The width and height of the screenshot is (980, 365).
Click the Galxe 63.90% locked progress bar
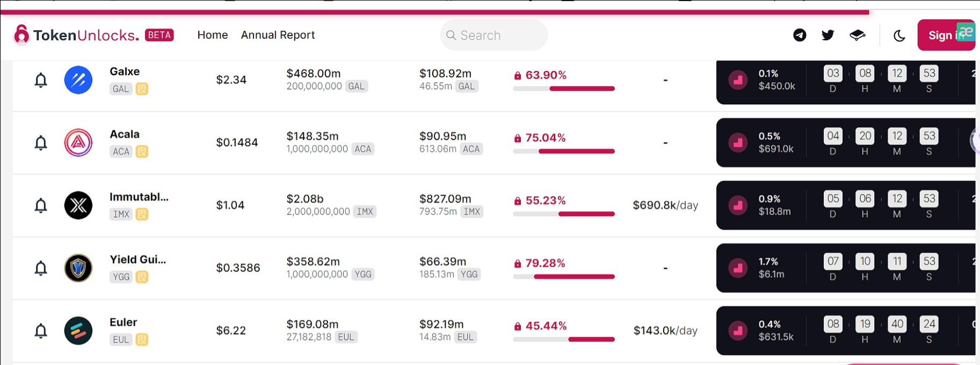tap(564, 89)
